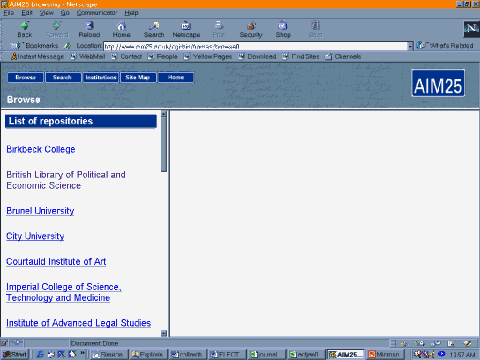Open the Netscape toolbar Home icon
This screenshot has height=360, width=480.
tap(121, 29)
